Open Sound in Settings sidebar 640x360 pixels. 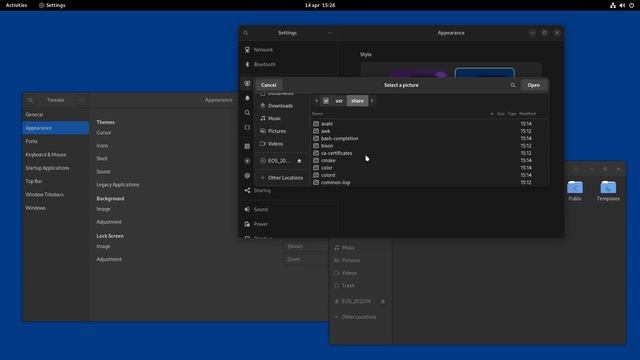[288, 209]
